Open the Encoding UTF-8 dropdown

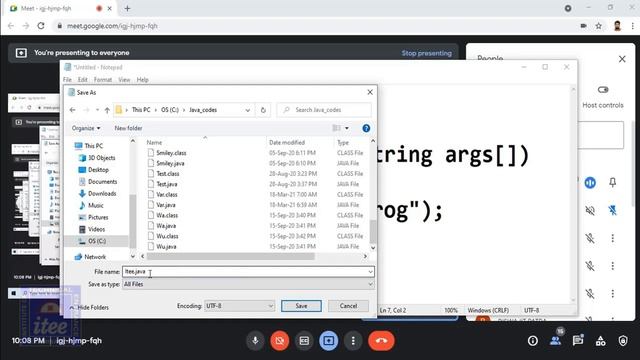point(239,306)
